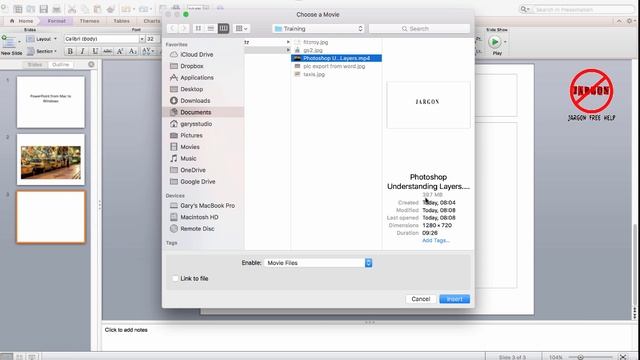The image size is (640, 360).
Task: Apply Superscript formatting
Action: point(120,51)
